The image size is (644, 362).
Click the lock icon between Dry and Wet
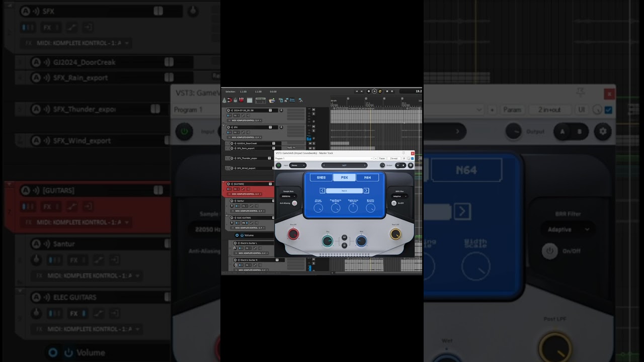tap(344, 245)
